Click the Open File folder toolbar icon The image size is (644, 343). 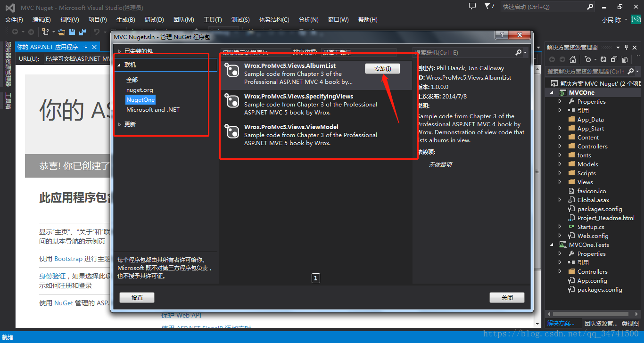pos(62,32)
